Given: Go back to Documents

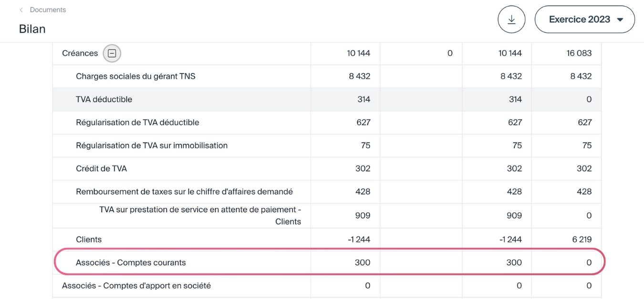Looking at the screenshot, I should pyautogui.click(x=48, y=10).
